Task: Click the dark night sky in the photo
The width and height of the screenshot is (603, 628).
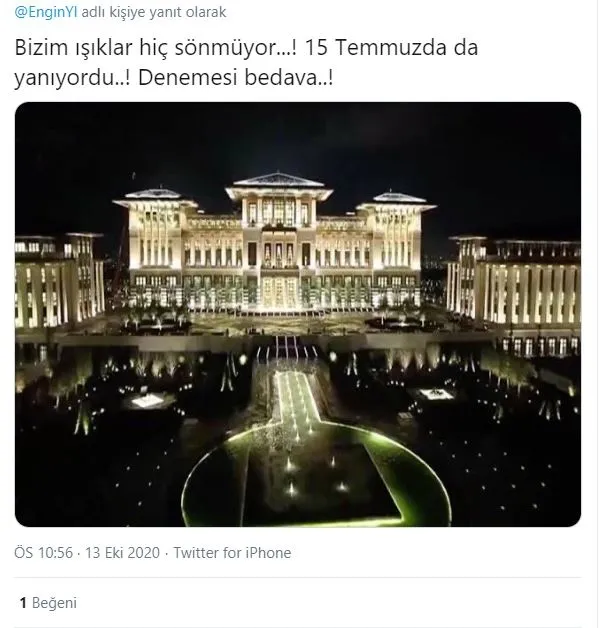Action: pyautogui.click(x=298, y=136)
